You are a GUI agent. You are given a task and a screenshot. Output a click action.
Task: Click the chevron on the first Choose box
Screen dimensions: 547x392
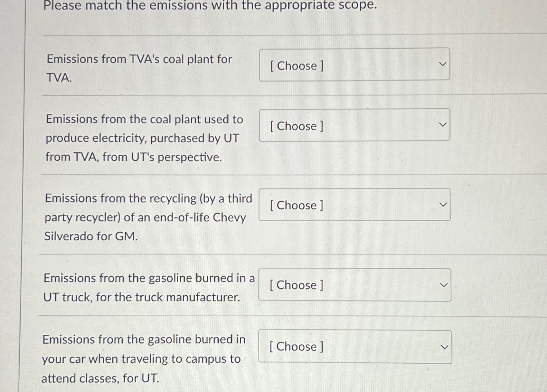point(443,64)
